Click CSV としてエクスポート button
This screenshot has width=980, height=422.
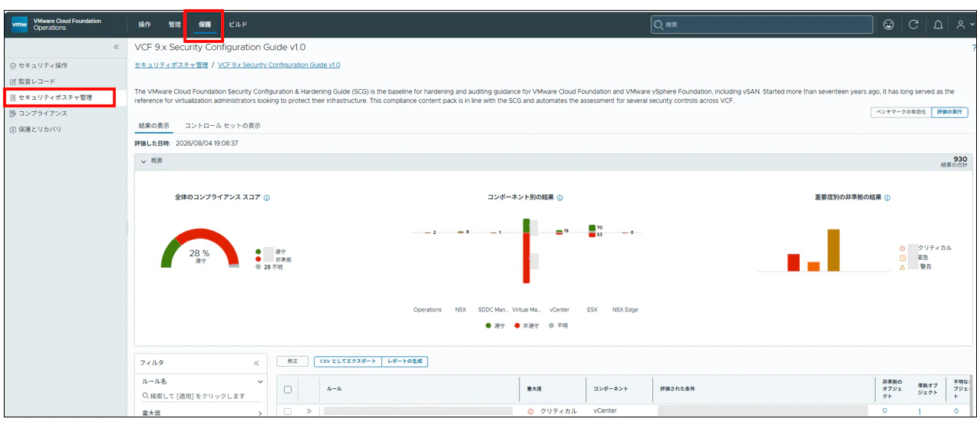[x=348, y=361]
